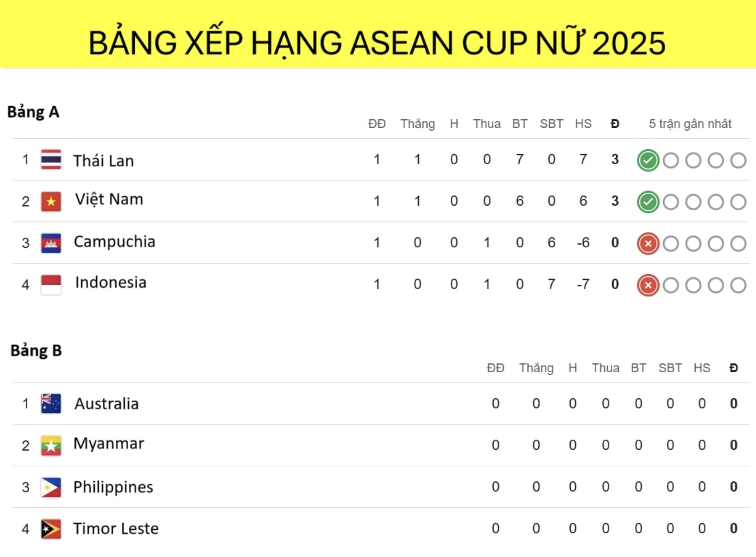This screenshot has width=756, height=557.
Task: Open the Timor Leste team link
Action: [116, 529]
